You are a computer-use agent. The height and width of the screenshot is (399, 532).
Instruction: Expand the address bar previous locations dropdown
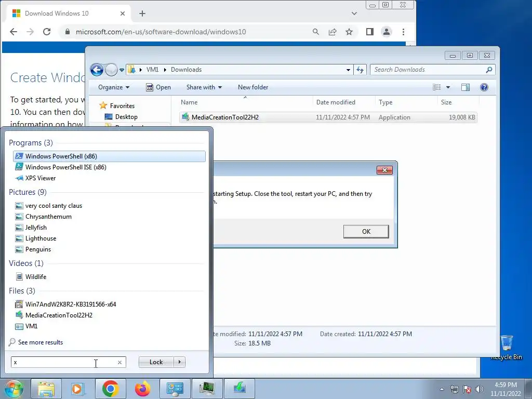tap(348, 70)
